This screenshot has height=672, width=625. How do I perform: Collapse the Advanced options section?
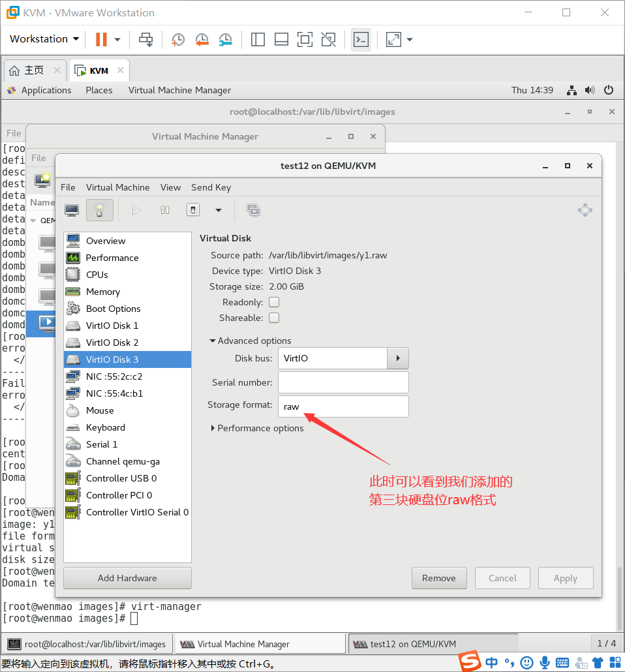coord(250,341)
